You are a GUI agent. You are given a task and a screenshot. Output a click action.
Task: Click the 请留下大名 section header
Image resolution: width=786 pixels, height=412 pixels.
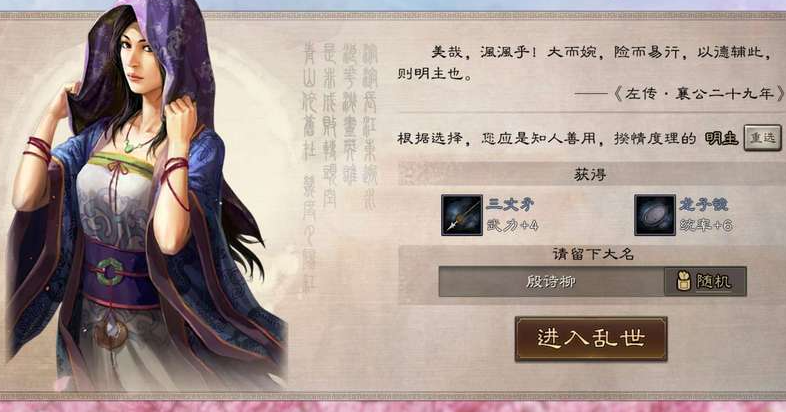coord(593,255)
